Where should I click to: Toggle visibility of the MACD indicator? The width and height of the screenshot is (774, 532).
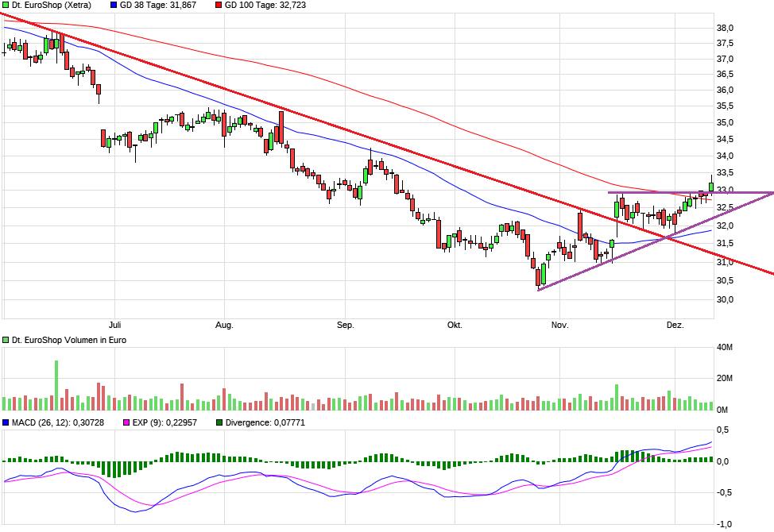coord(6,421)
